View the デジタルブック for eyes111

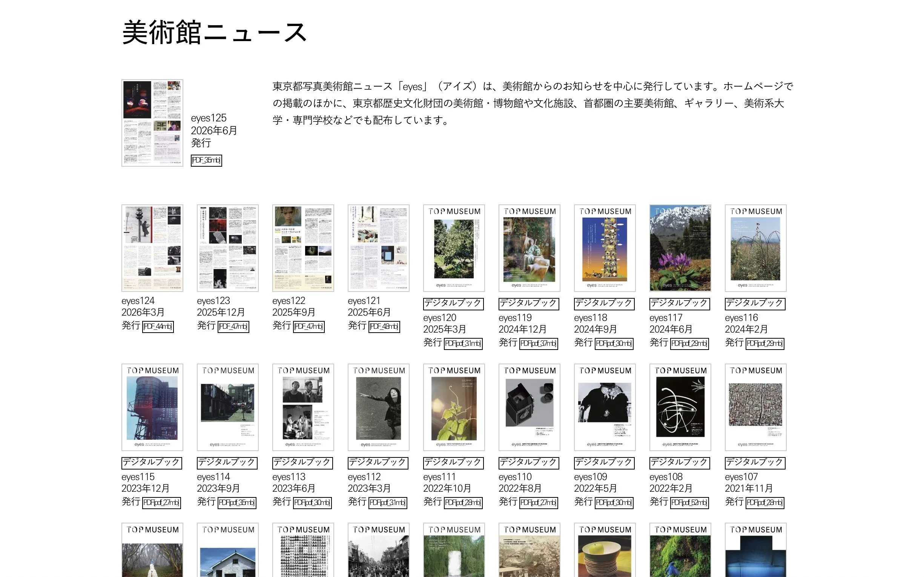pos(453,463)
